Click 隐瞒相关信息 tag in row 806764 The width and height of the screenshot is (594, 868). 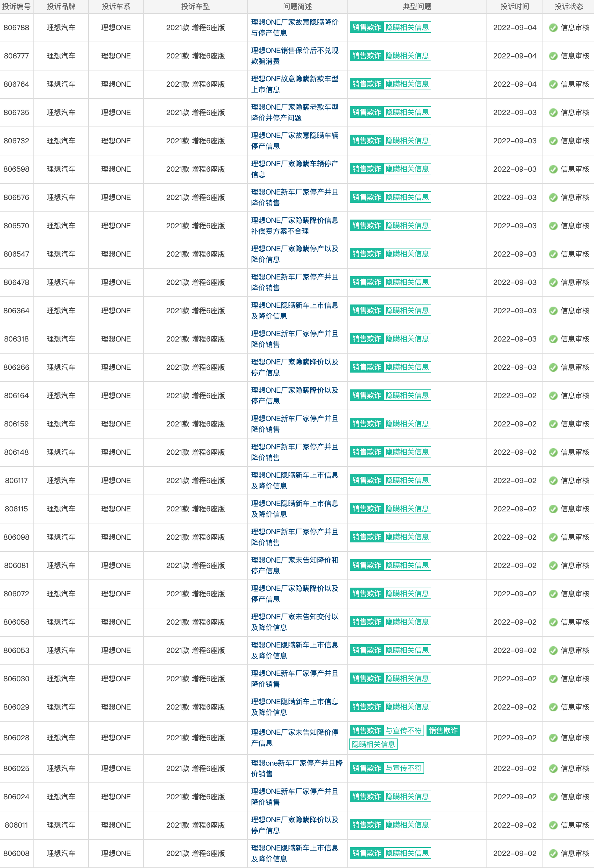tap(407, 84)
